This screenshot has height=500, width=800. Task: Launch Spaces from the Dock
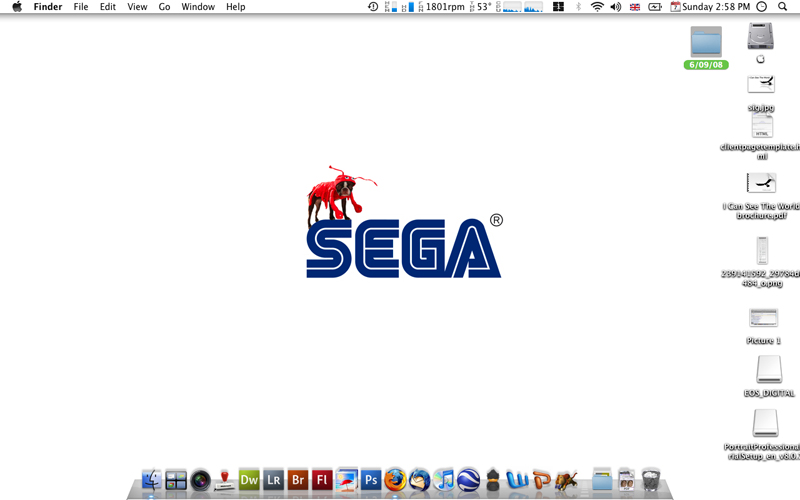coord(176,480)
